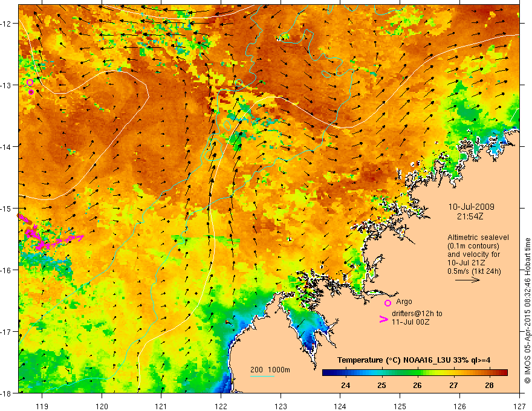The width and height of the screenshot is (532, 411).
Task: Click the temperature color bar
Action: (415, 372)
